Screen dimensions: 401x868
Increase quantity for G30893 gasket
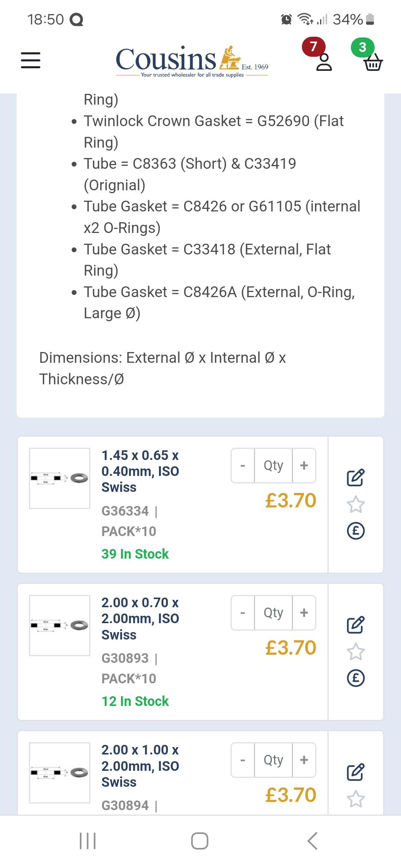click(x=304, y=612)
